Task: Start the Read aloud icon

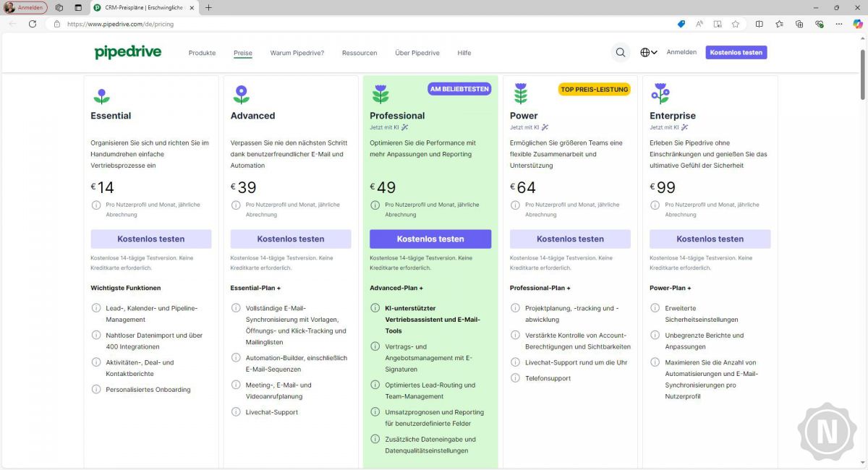Action: [699, 24]
